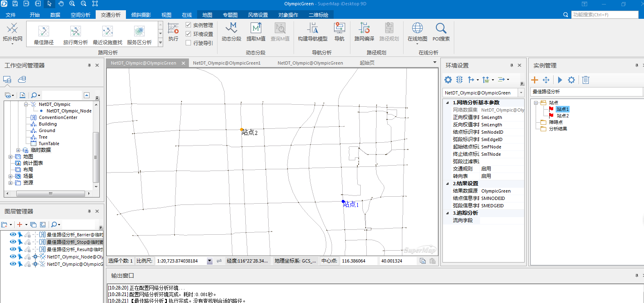Click the 交通规则 启用 value cell
This screenshot has width=644, height=303.
[502, 169]
